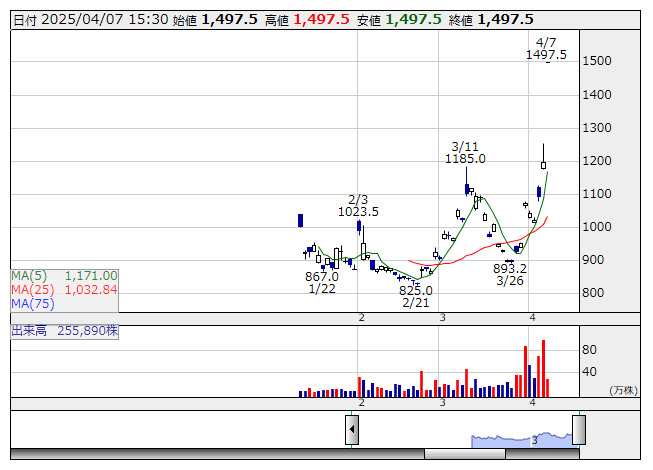This screenshot has height=470, width=653.
Task: Click the 1400 price axis label
Action: pyautogui.click(x=597, y=95)
